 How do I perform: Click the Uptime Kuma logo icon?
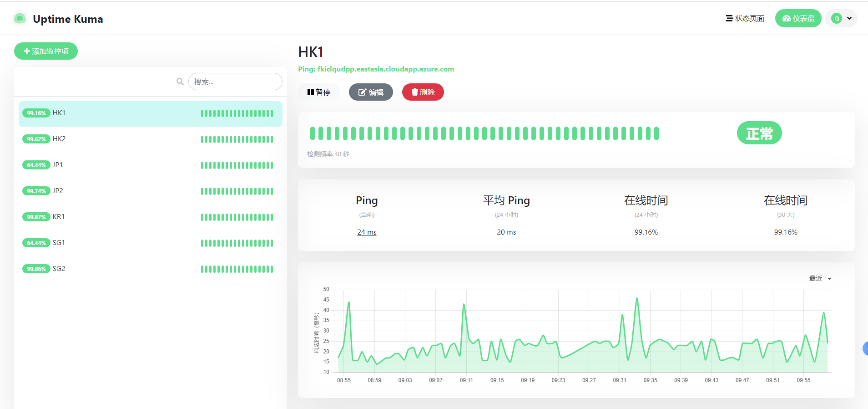[x=20, y=19]
